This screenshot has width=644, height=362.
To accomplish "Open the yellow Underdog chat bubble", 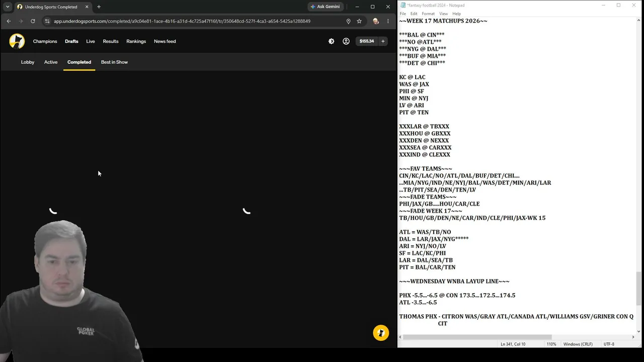I will click(x=381, y=333).
